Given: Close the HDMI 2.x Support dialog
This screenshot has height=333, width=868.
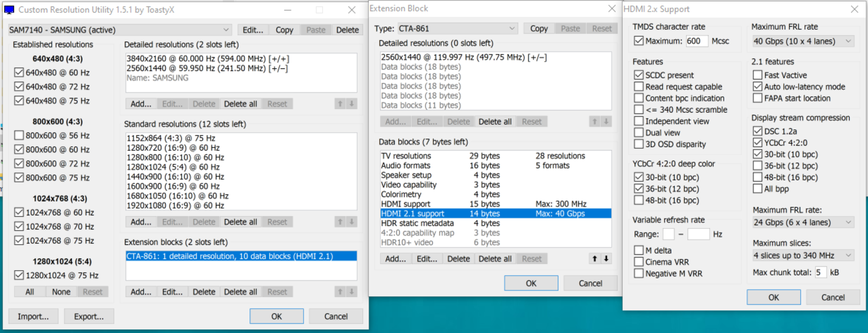Looking at the screenshot, I should (x=854, y=9).
